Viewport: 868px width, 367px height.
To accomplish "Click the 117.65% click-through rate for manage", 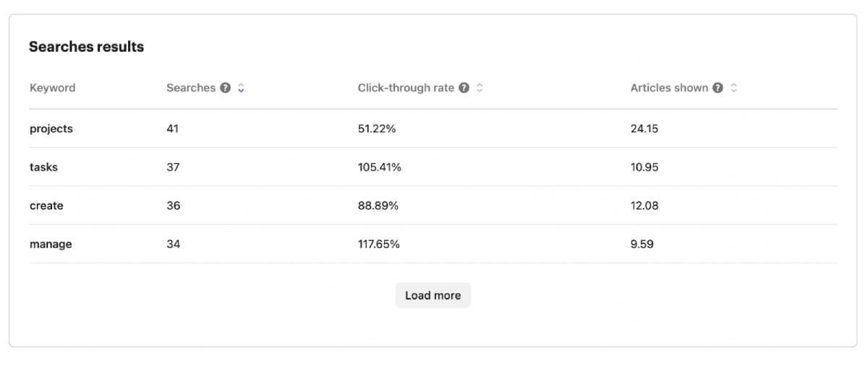I will point(378,244).
